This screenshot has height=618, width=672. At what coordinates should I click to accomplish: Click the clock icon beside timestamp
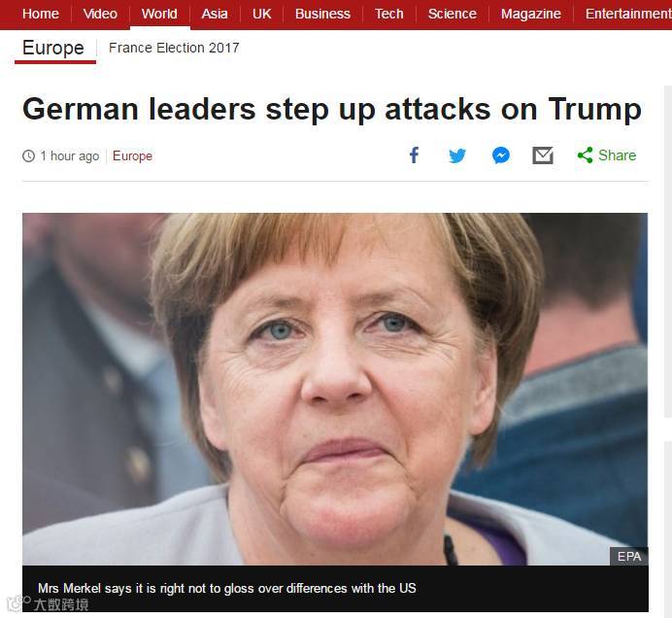click(28, 155)
